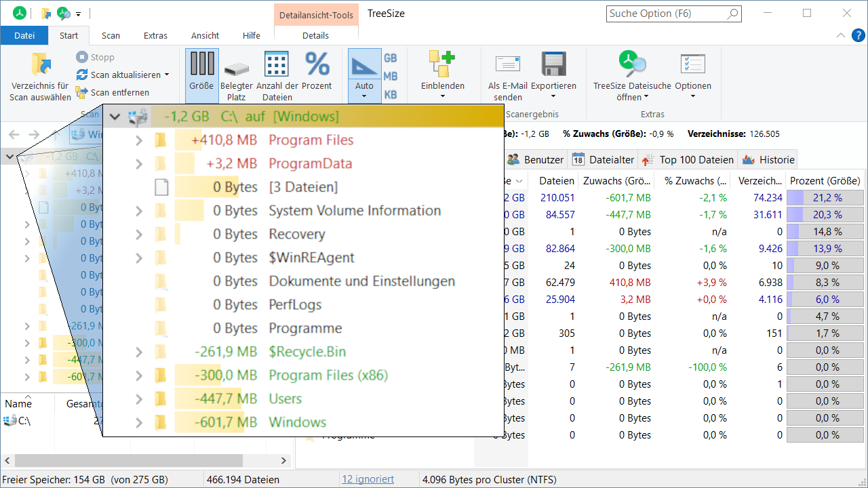Sort by the Verzeich... column header

[x=758, y=181]
